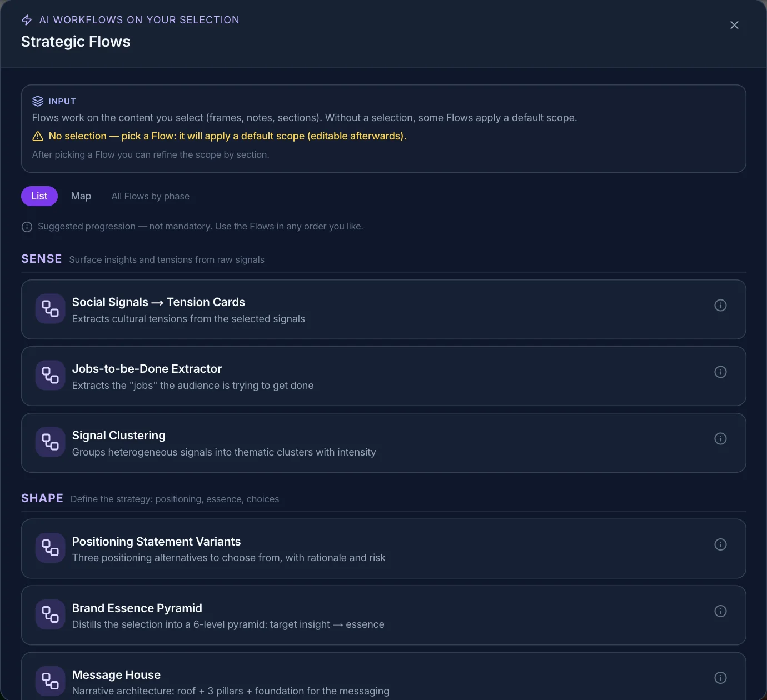Click the lightning bolt AI workflows icon

[x=27, y=20]
